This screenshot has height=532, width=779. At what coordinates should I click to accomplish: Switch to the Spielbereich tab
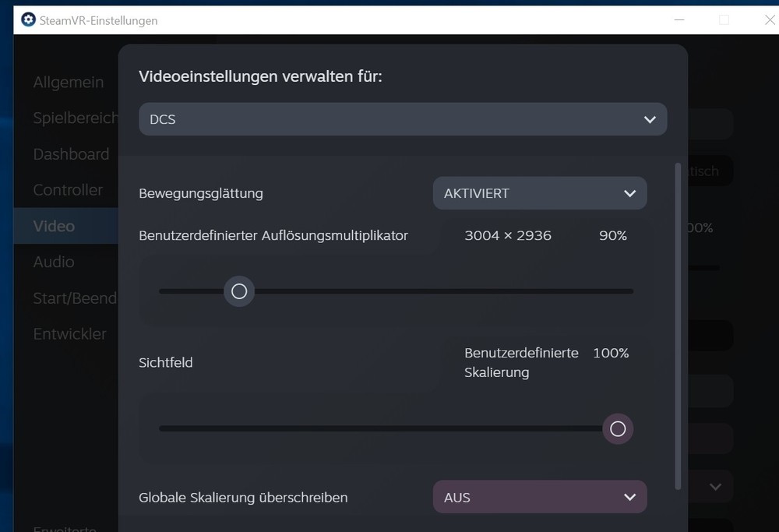(75, 118)
